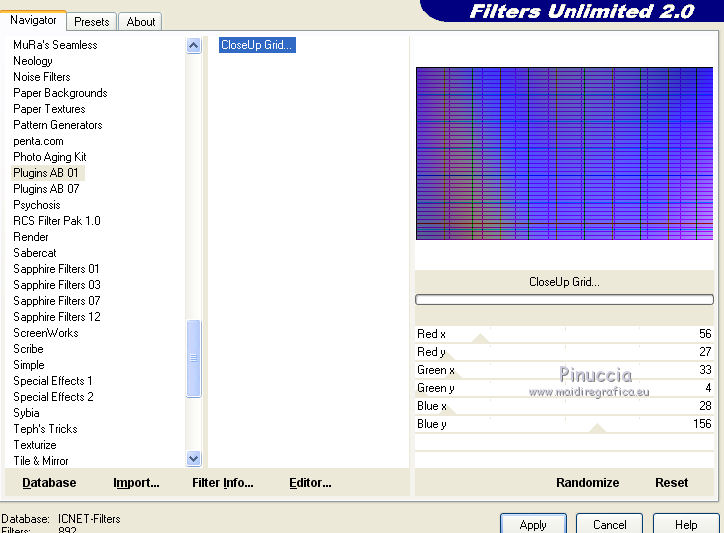Screen dimensions: 724x533
Task: Select Plugins AB 07 category
Action: pyautogui.click(x=46, y=189)
